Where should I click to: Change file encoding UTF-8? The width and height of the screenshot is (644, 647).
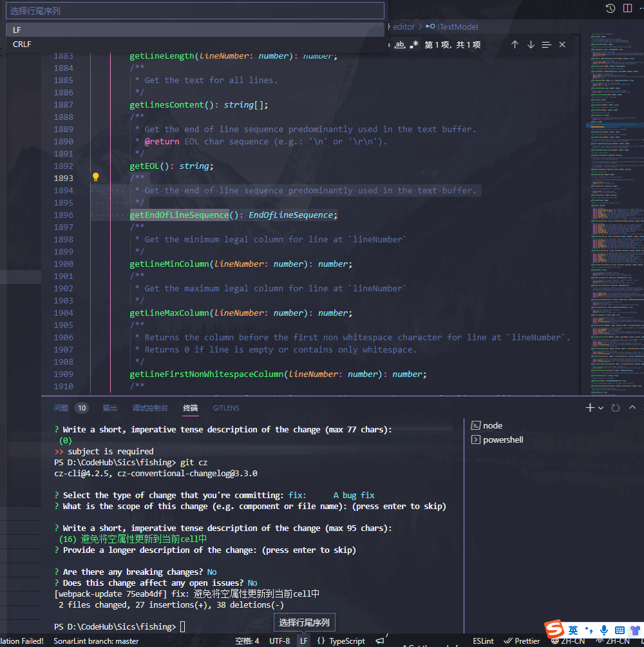[x=279, y=641]
